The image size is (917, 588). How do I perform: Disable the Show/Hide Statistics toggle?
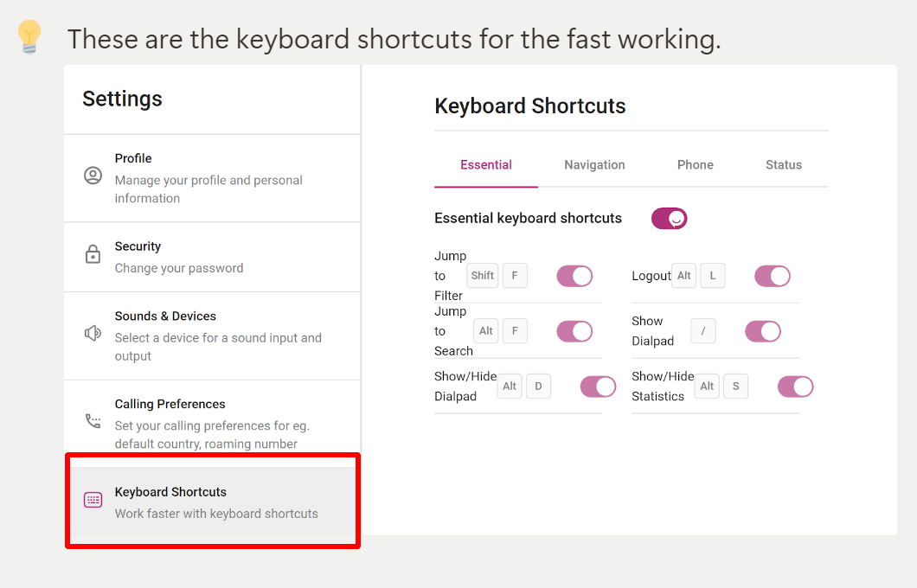click(795, 387)
